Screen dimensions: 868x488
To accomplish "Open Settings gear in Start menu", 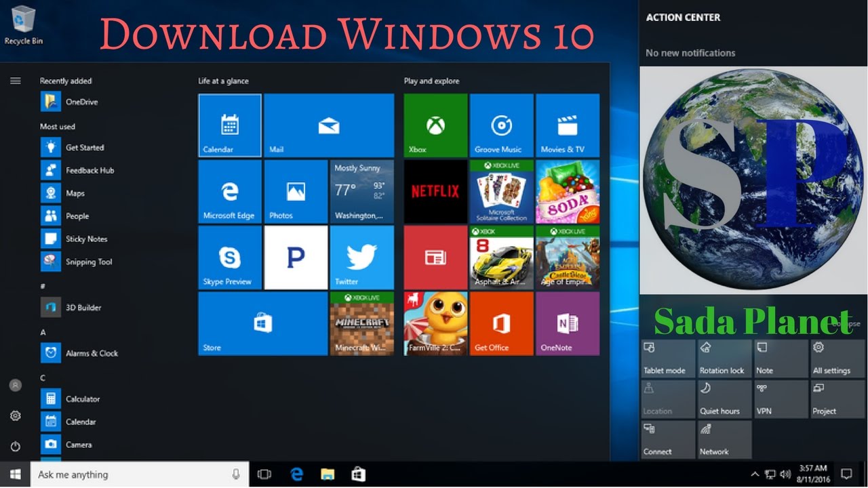I will pyautogui.click(x=15, y=415).
